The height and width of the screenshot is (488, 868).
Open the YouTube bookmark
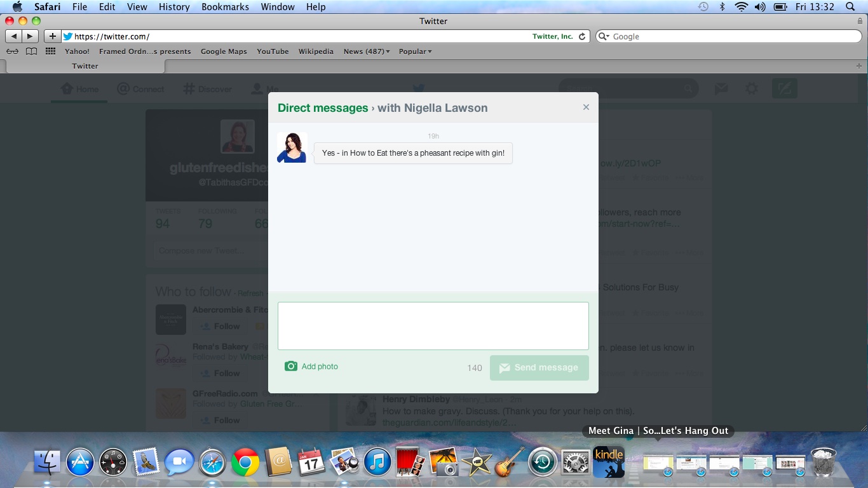click(x=273, y=51)
